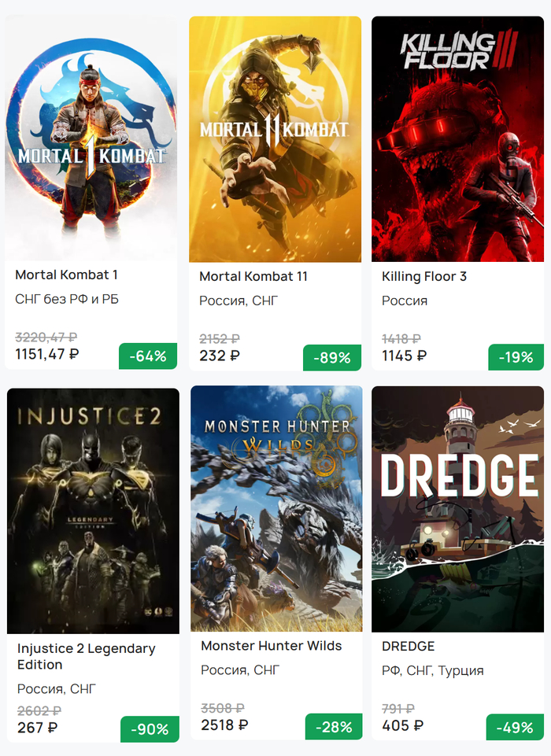
Task: Click the Mortal Kombat 1 title link
Action: 66,275
